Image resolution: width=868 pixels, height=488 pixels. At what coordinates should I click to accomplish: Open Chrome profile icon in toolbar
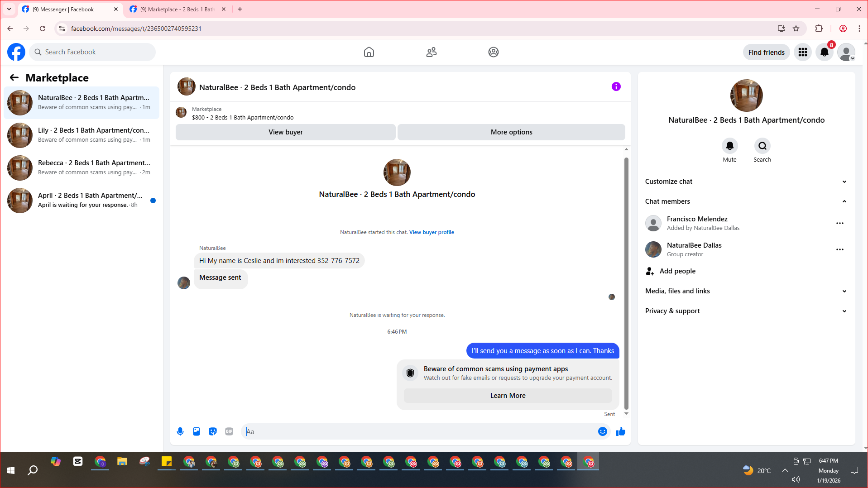pos(843,29)
